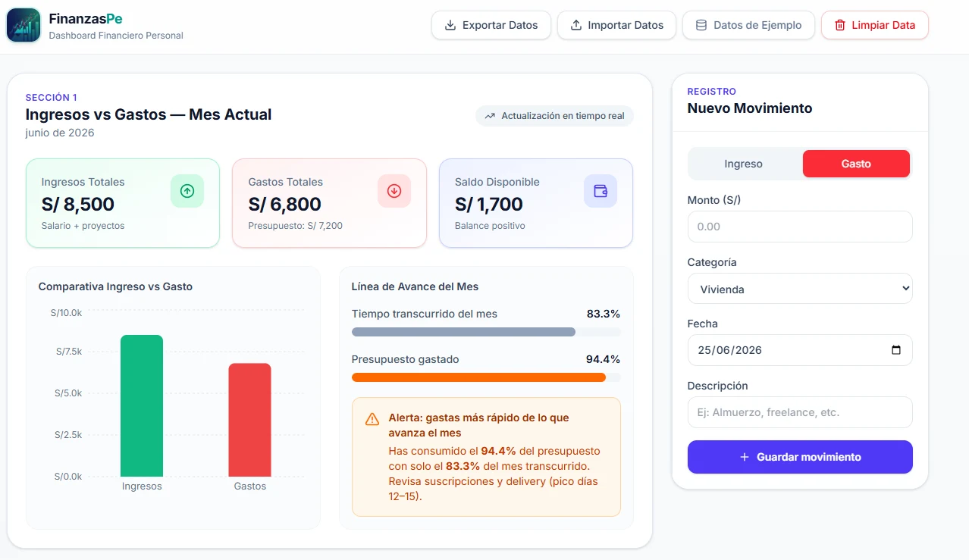Image resolution: width=969 pixels, height=560 pixels.
Task: Click the download icon on Exportar Datos
Action: click(450, 25)
